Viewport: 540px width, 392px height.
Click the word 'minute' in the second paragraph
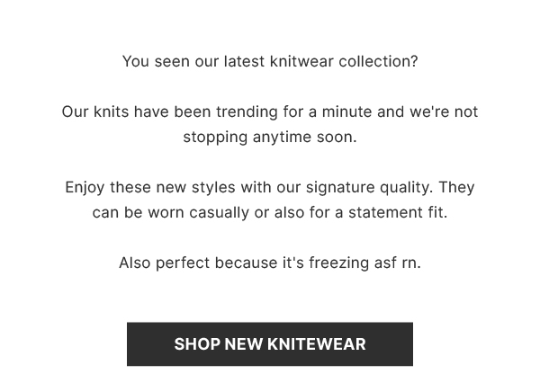[346, 111]
